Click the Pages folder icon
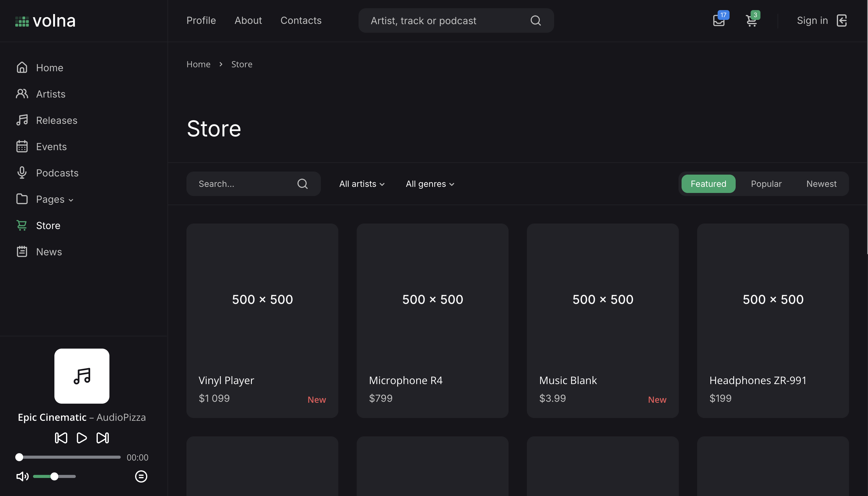The image size is (868, 496). click(22, 198)
